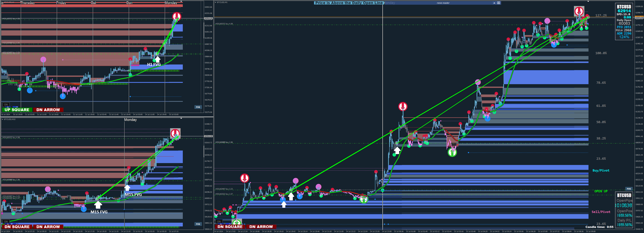The image size is (644, 233).
Task: Toggle the ON button in H1 chart
Action: tap(6, 104)
